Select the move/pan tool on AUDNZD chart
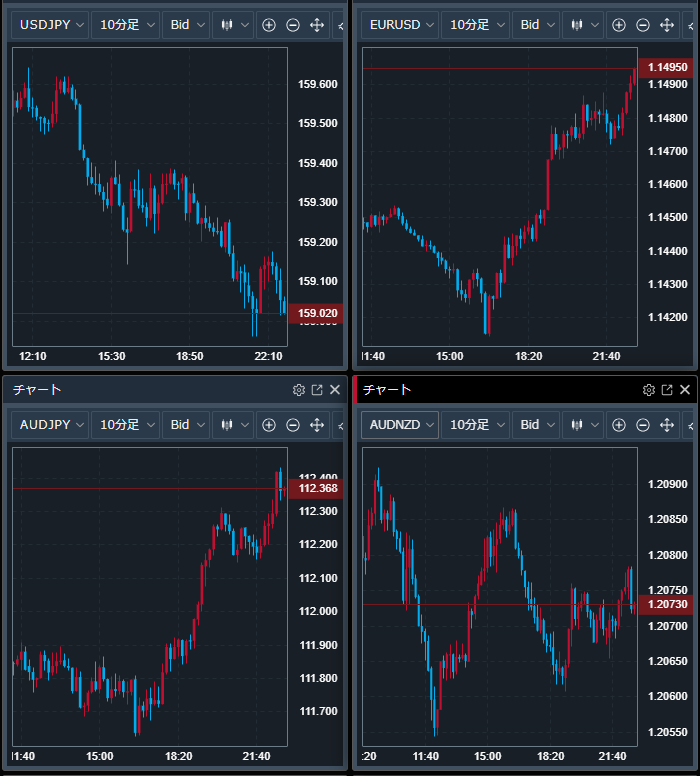700x776 pixels. [667, 425]
